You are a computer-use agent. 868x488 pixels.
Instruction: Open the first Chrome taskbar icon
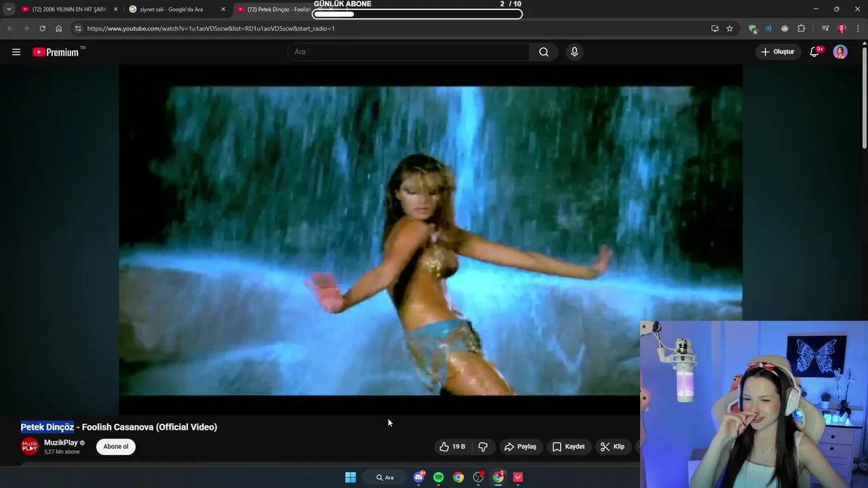(458, 477)
